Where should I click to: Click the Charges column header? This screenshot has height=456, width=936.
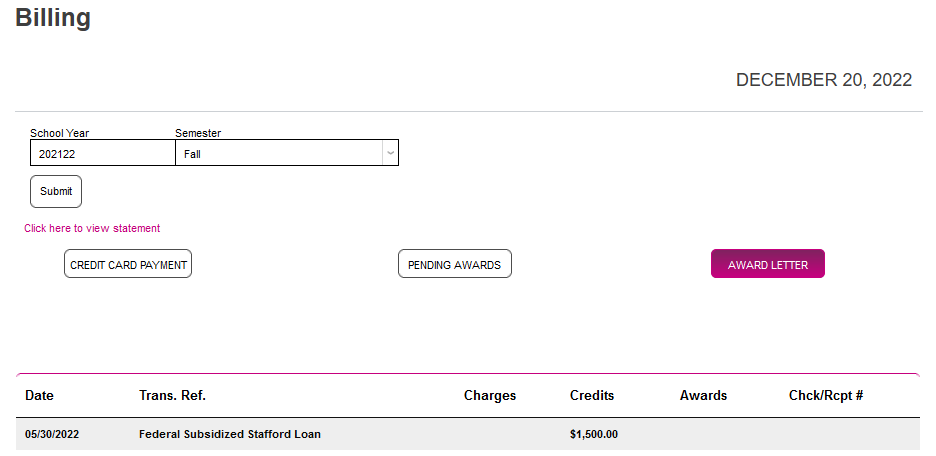(490, 395)
